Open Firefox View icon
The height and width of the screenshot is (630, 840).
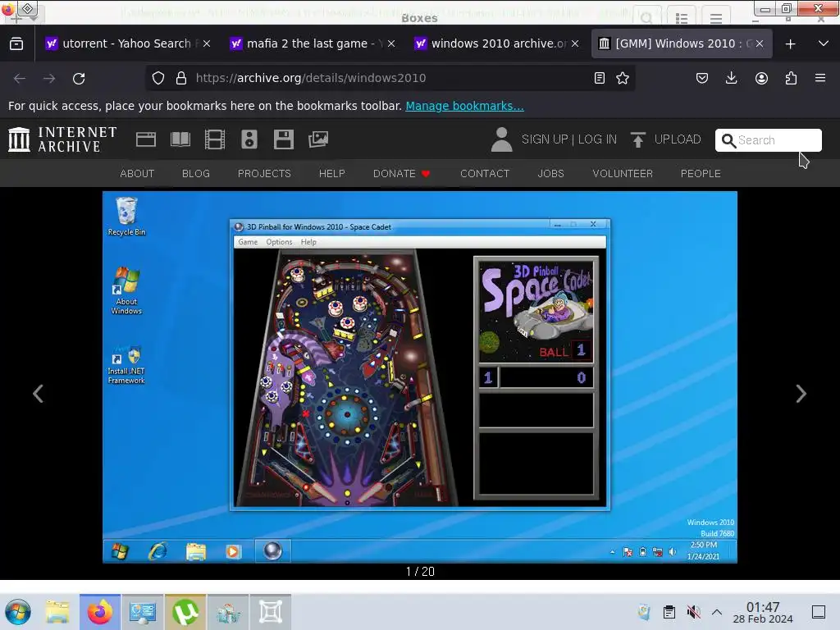[x=16, y=44]
